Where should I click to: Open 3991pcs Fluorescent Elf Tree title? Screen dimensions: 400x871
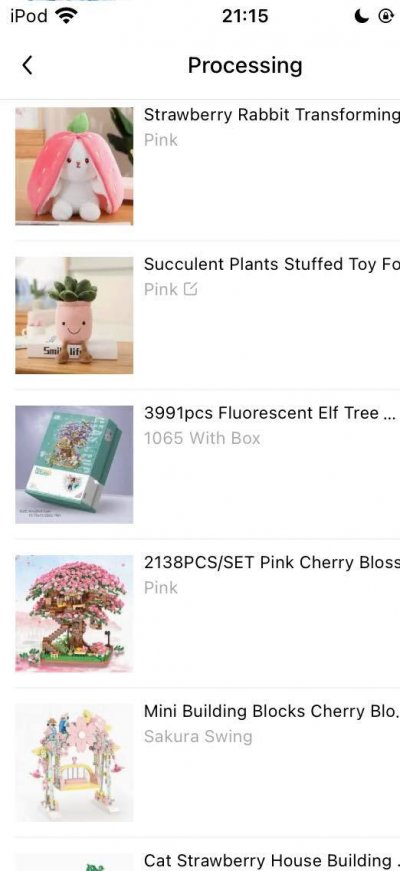(x=269, y=413)
